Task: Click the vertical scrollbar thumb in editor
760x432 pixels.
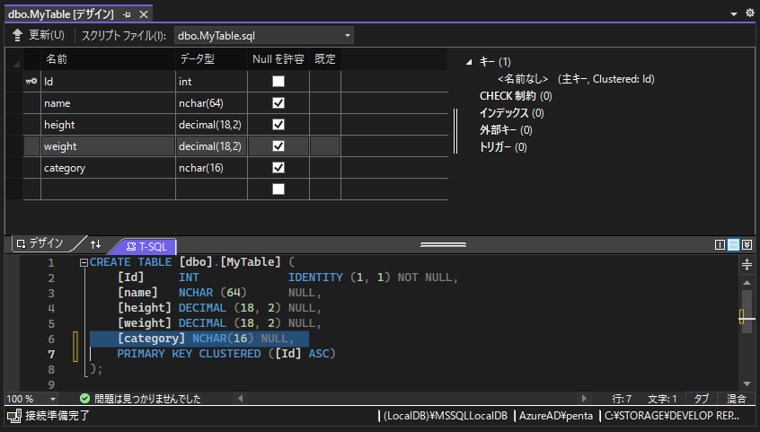Action: coord(747,311)
